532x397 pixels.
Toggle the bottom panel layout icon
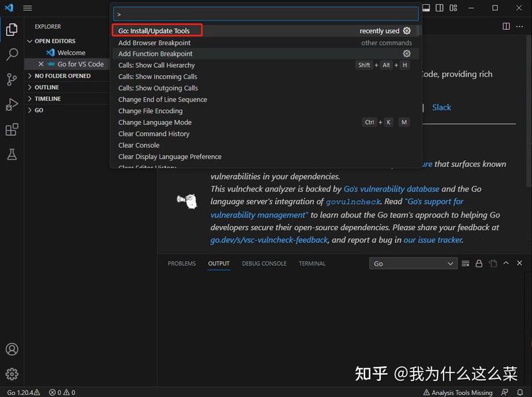click(426, 8)
